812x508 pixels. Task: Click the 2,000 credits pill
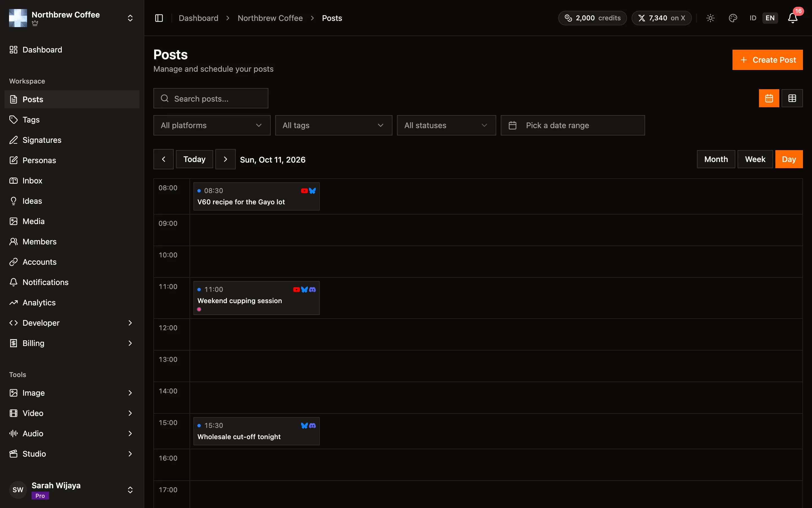(x=592, y=18)
